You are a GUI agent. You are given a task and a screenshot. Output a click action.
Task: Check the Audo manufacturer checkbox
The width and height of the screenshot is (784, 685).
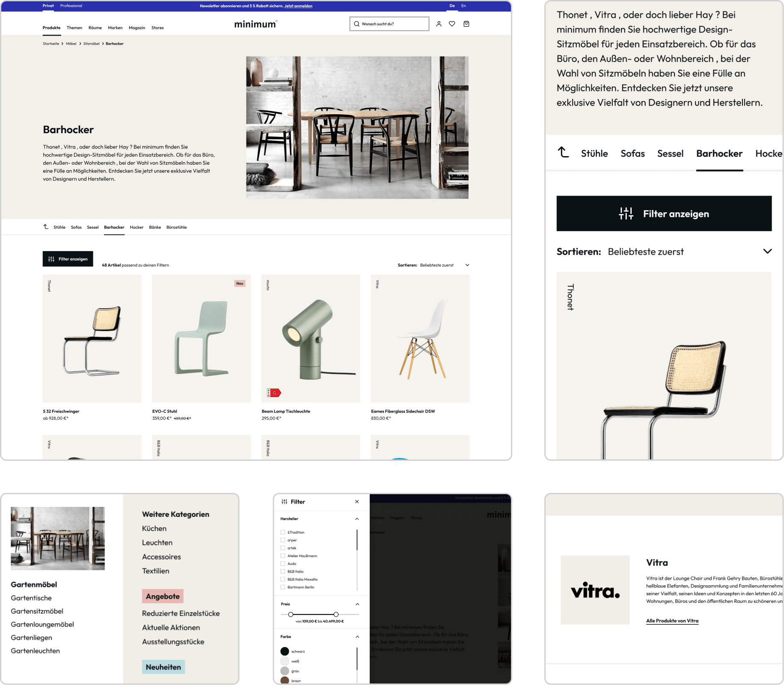pos(282,563)
